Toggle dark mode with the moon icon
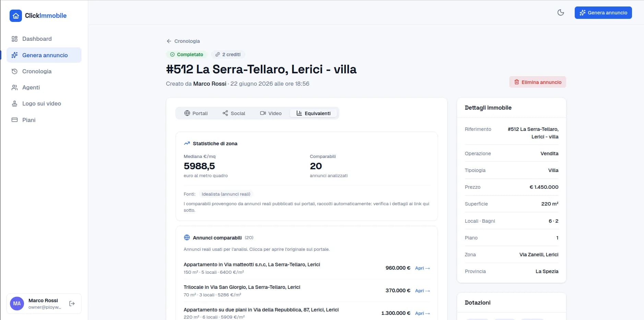 tap(561, 13)
